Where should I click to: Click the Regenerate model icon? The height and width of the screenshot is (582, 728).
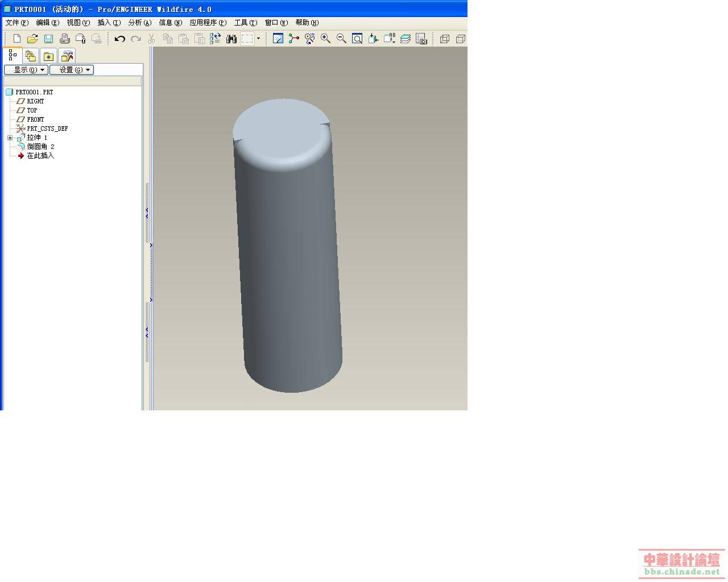click(215, 39)
